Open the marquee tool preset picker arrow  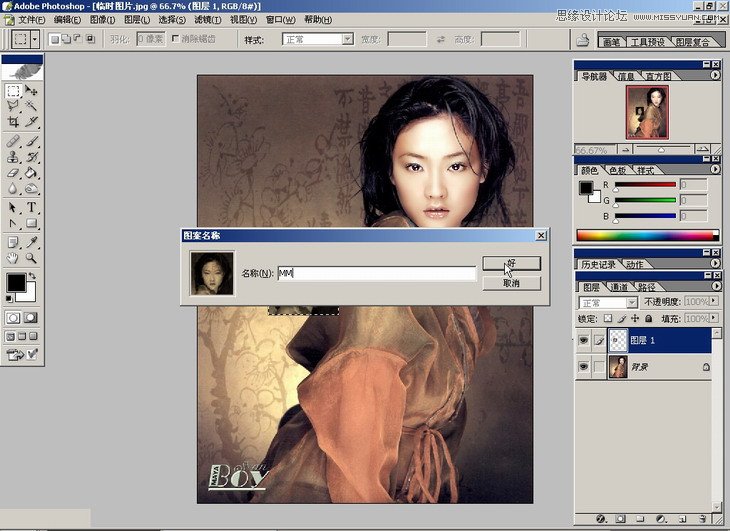[x=35, y=40]
